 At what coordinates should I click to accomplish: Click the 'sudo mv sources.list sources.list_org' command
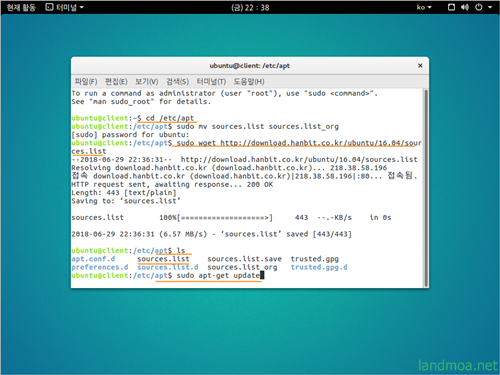(257, 127)
